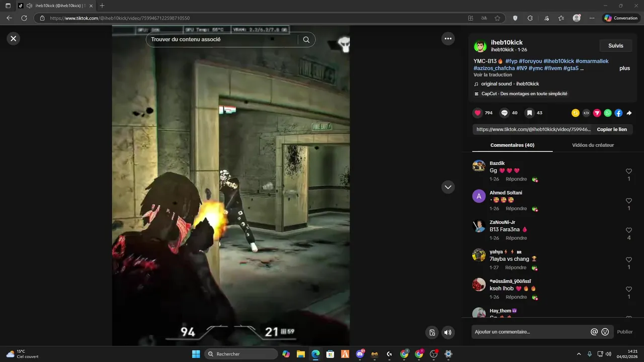This screenshot has height=362, width=644.
Task: Click the taskbar Rechercher search box
Action: click(x=242, y=354)
